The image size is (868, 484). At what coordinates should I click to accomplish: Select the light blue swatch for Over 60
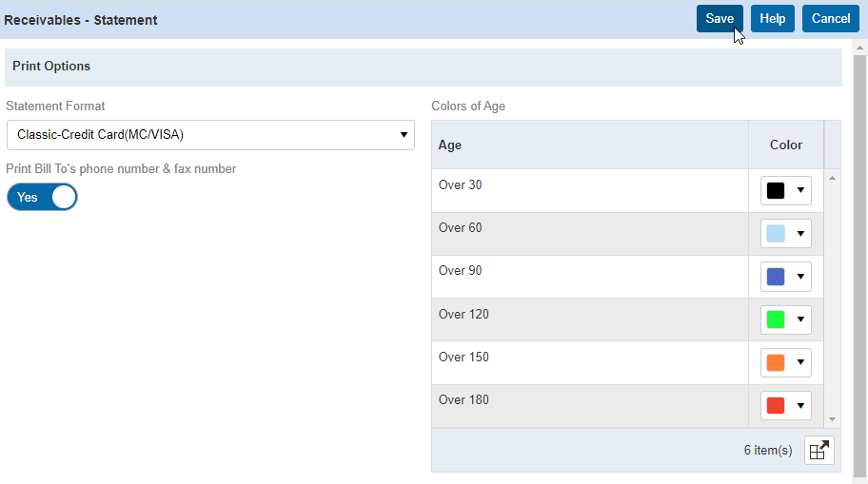pos(776,234)
